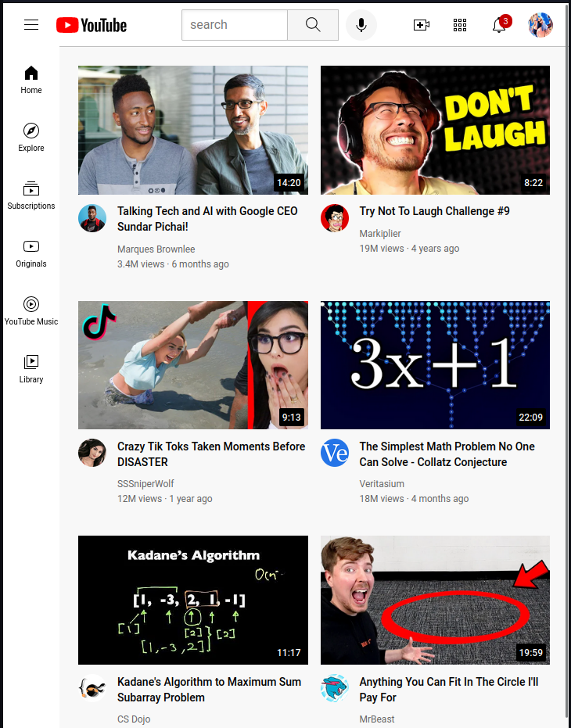571x728 pixels.
Task: Open YouTube Music in sidebar
Action: coord(31,311)
